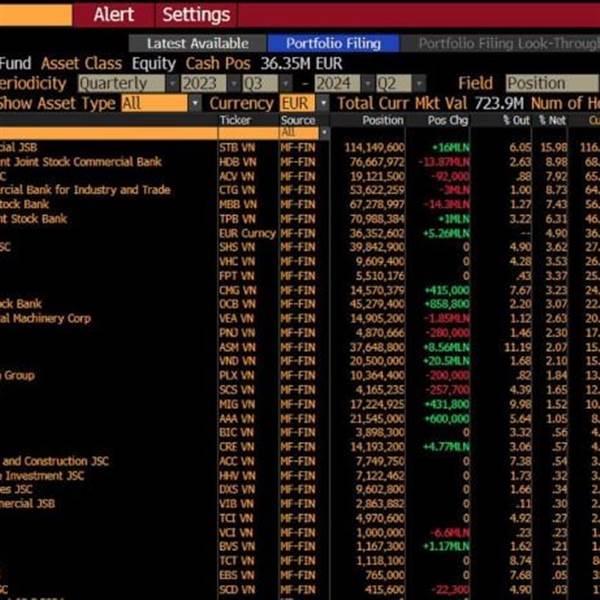Click position value 20,500,000
The width and height of the screenshot is (600, 600).
coord(377,361)
